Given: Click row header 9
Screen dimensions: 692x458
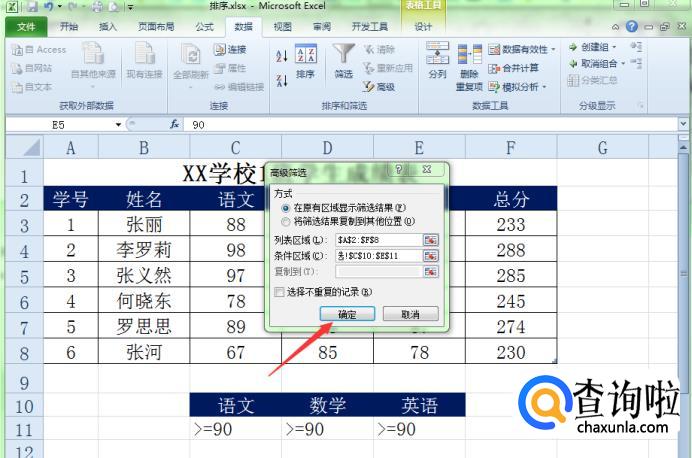Looking at the screenshot, I should coord(24,383).
